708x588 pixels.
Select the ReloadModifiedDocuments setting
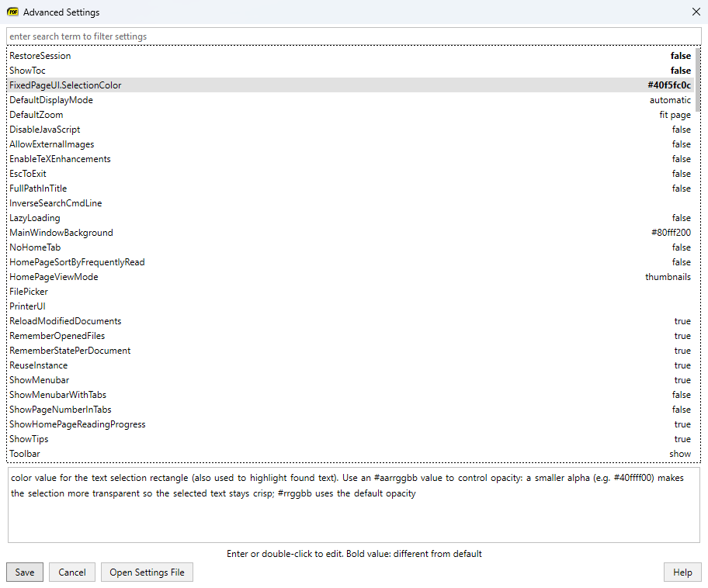click(350, 321)
